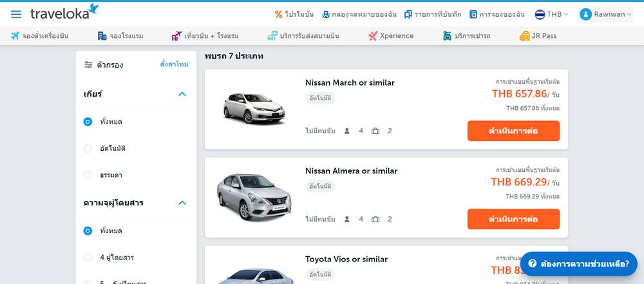The image size is (644, 284).
Task: Click the car rental icon
Action: (x=448, y=36)
